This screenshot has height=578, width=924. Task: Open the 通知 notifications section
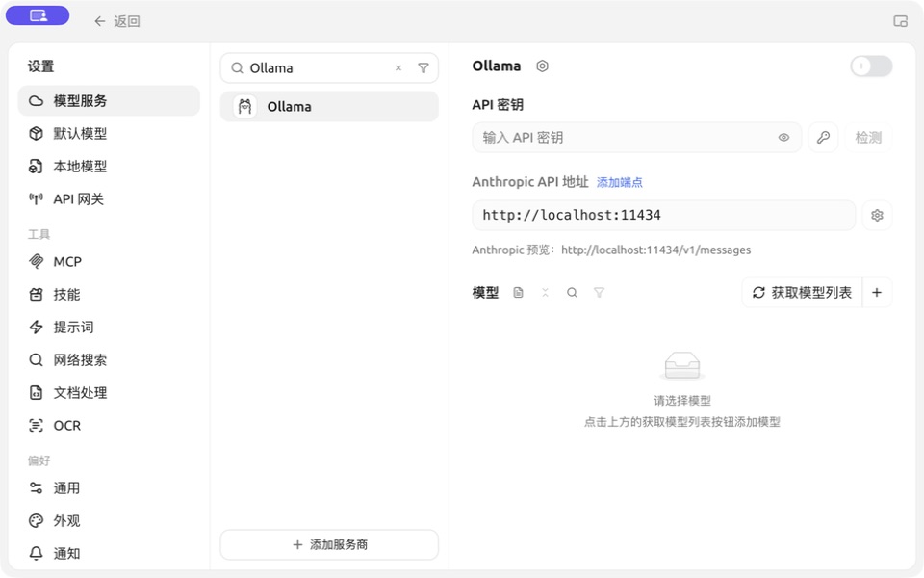point(109,553)
